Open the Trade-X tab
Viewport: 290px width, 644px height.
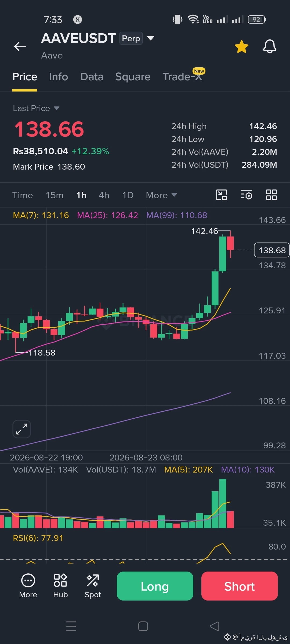coord(182,77)
